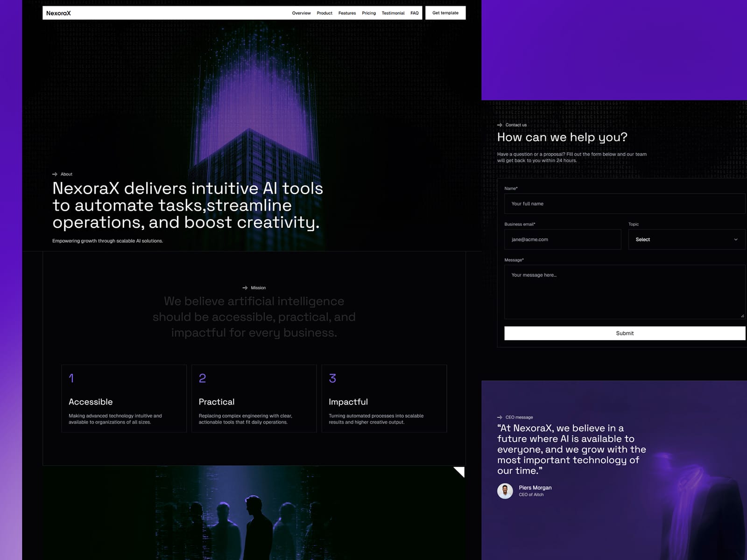This screenshot has height=560, width=747.
Task: Click the 'CEO of Aitch' caption
Action: 531,495
